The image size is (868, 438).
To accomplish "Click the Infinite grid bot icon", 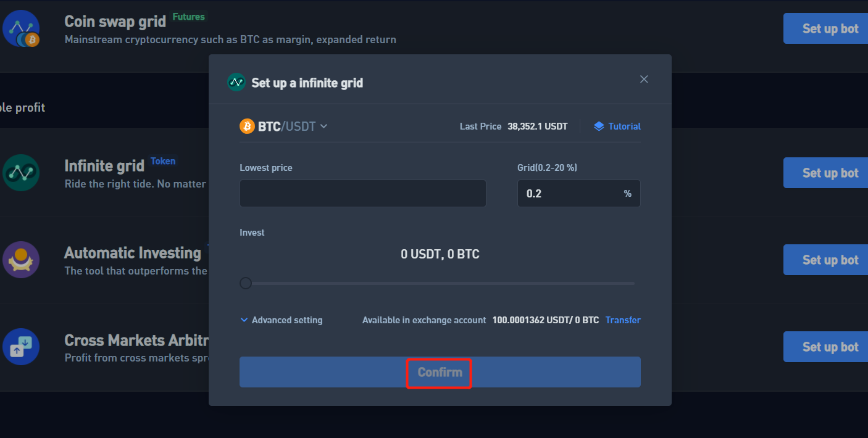I will point(21,173).
